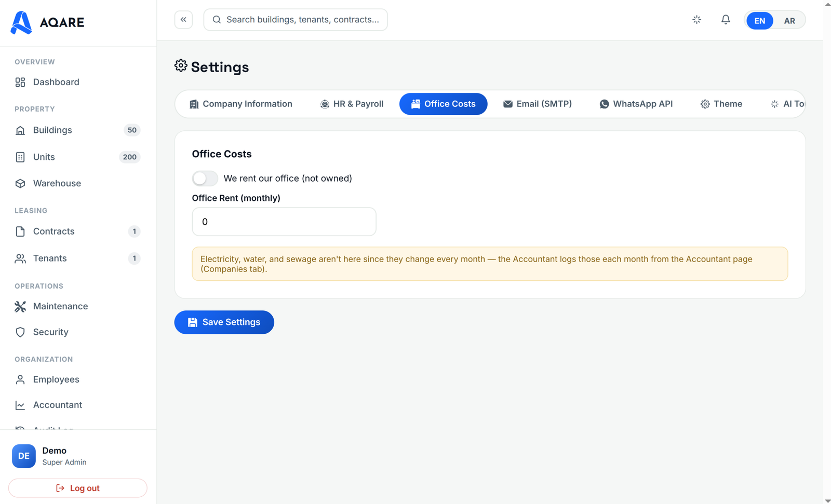Click the Log out button
Viewport: 831px width, 504px height.
coord(78,488)
